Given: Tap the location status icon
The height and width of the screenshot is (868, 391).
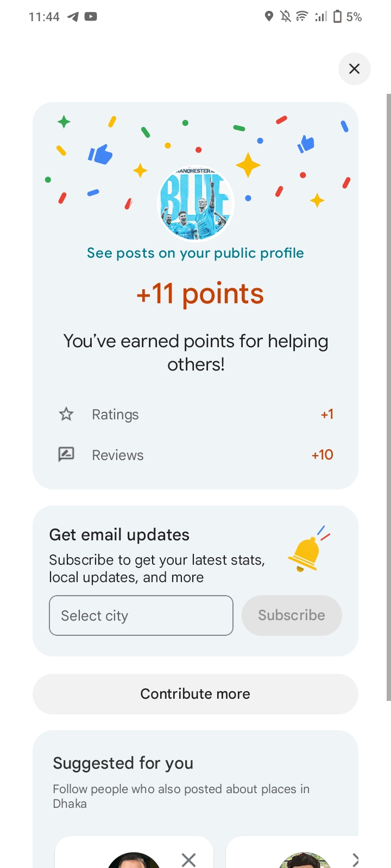Looking at the screenshot, I should pos(268,17).
